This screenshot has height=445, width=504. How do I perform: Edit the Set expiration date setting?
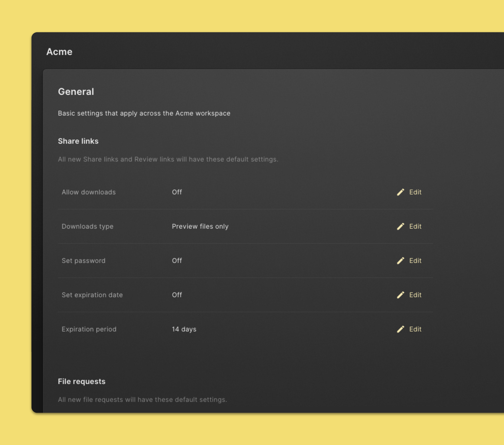[x=409, y=295]
